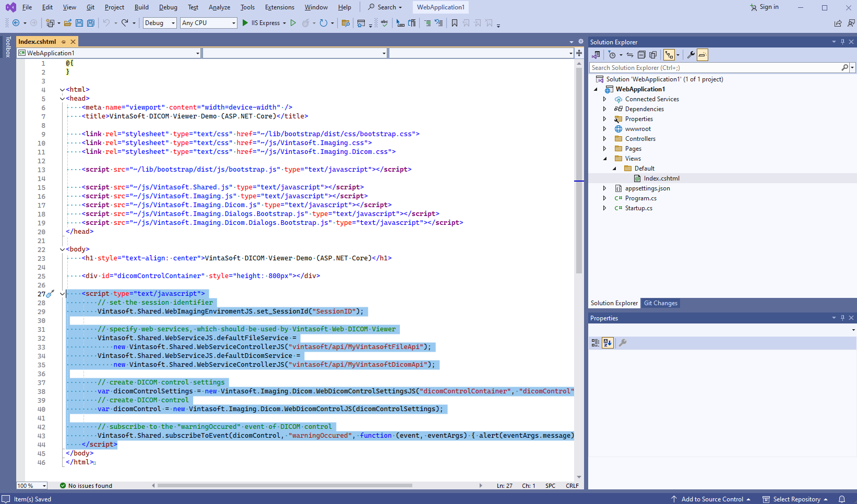
Task: Open the Solution Explorer wrench Properties icon
Action: (x=691, y=55)
